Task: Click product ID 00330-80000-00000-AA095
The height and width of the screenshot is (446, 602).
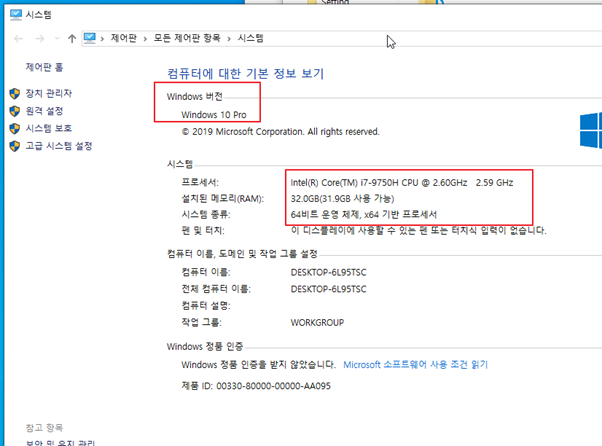Action: click(273, 386)
